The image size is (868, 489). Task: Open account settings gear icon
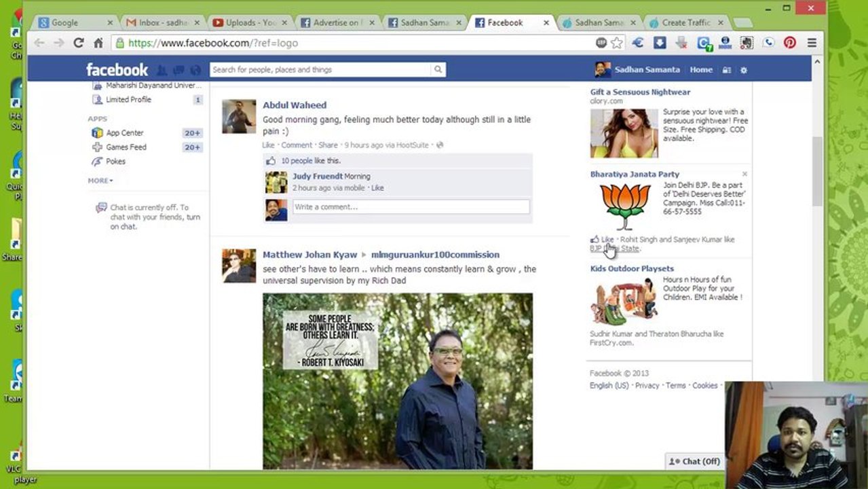[x=744, y=70]
